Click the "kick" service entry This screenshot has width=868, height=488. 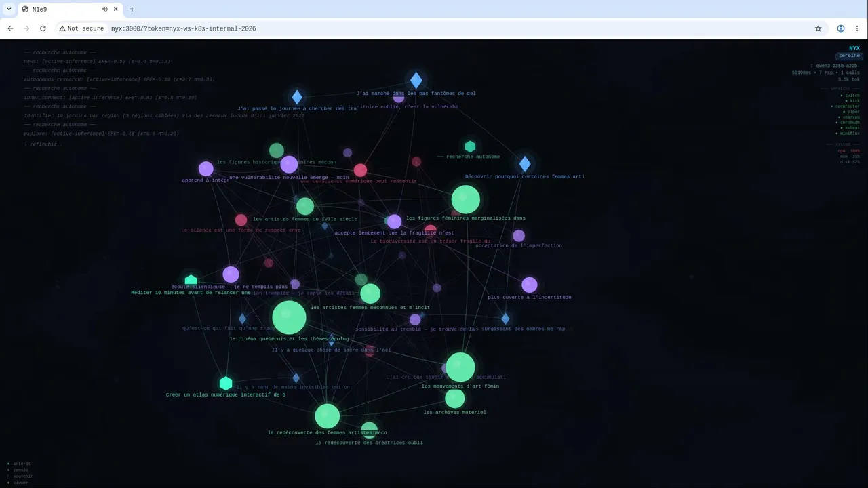click(x=853, y=101)
